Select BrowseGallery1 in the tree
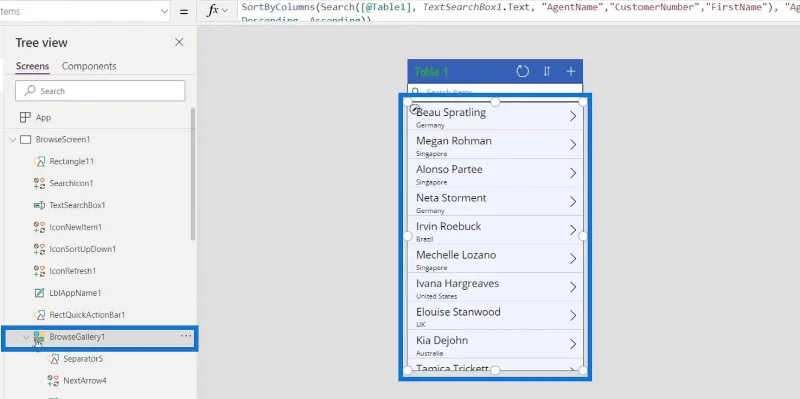Image resolution: width=800 pixels, height=399 pixels. pos(77,337)
